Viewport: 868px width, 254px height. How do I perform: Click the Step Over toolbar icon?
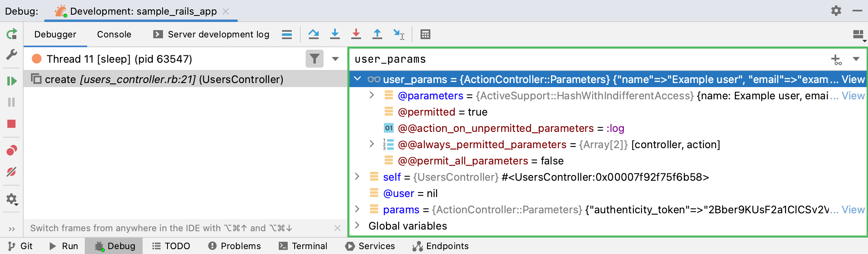click(x=313, y=34)
